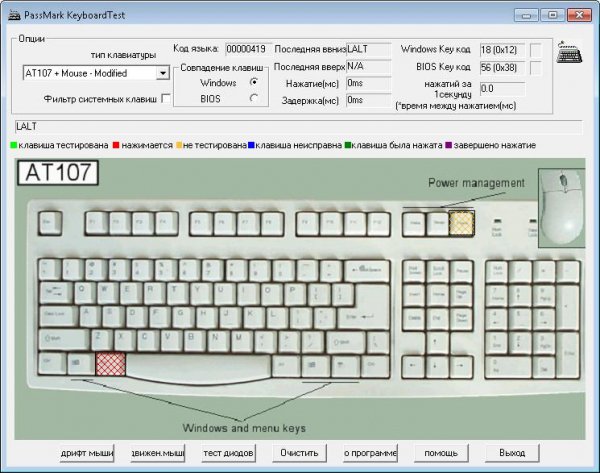Click the дрифт мыши button

(86, 453)
